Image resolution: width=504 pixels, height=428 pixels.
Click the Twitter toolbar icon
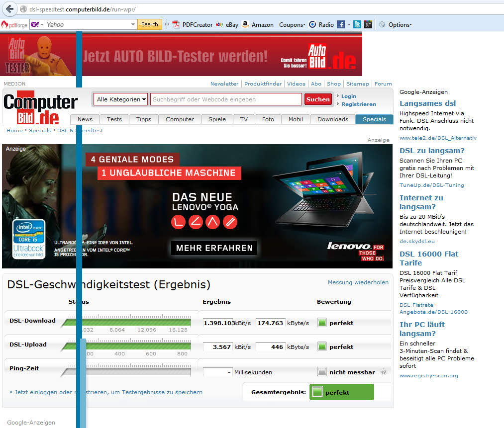pyautogui.click(x=357, y=24)
